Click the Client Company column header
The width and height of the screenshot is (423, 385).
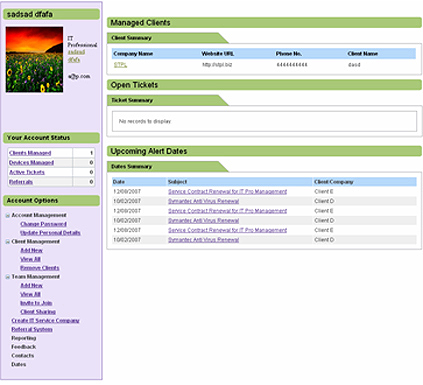tap(334, 182)
